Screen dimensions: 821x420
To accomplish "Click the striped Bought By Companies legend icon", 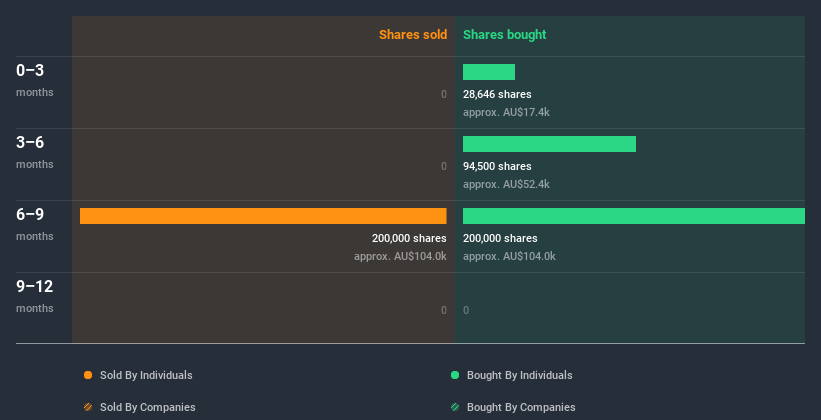I will coord(455,407).
